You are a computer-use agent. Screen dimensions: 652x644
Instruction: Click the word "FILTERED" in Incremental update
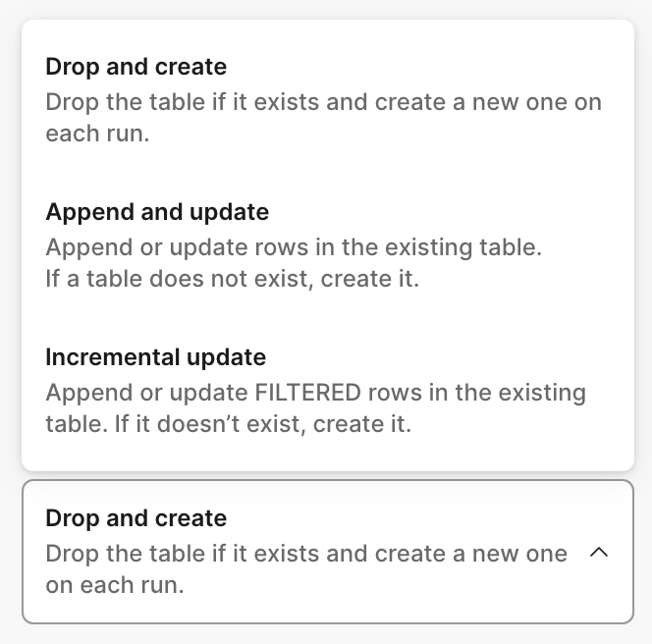(308, 393)
